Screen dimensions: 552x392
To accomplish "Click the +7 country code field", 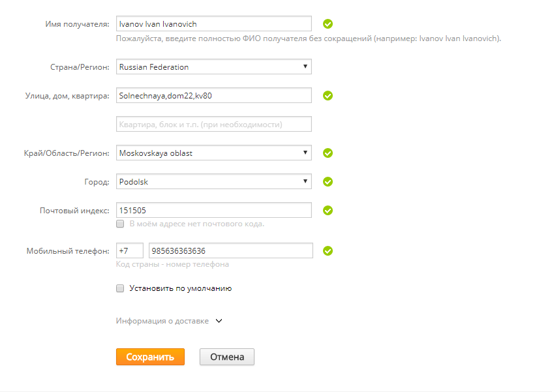I will click(x=129, y=250).
